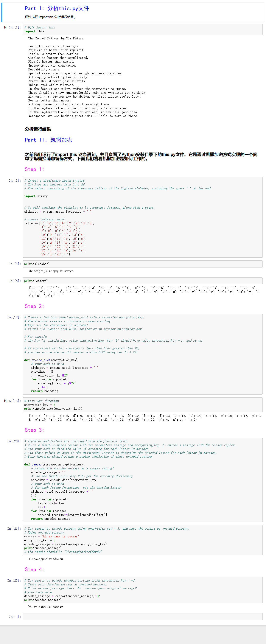Click the 'message = "hi my name is caesar"' line
Screen dimensions: 266x644
pyautogui.click(x=51, y=536)
